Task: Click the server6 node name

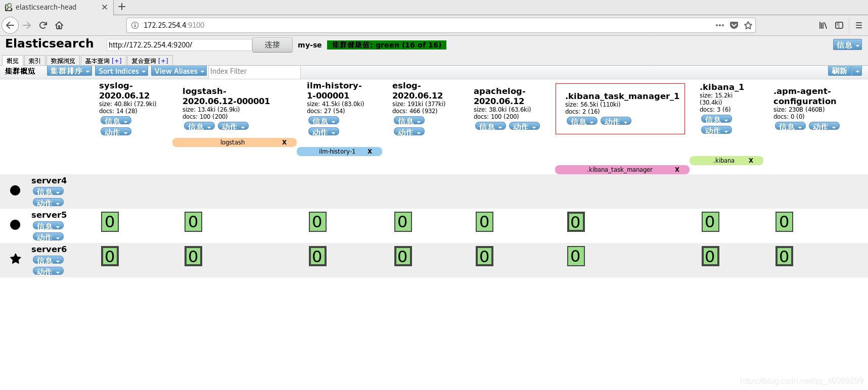Action: tap(49, 249)
